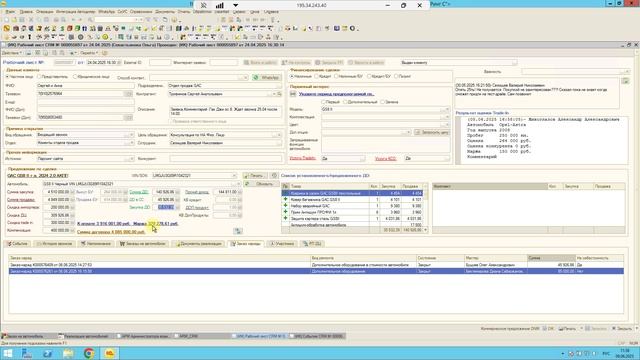Select the Частное лицо radio button
640x360 pixels.
pyautogui.click(x=8, y=77)
